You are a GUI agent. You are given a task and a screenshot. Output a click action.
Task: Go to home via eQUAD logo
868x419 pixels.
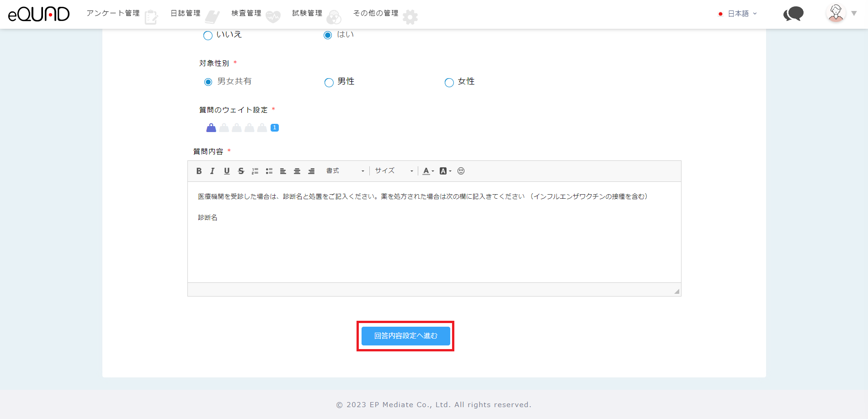click(x=39, y=14)
